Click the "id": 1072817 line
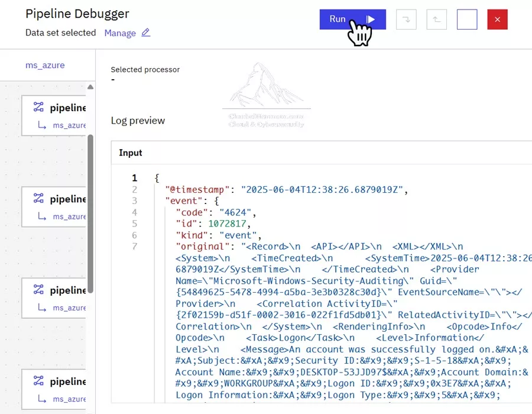This screenshot has height=414, width=532. point(213,224)
